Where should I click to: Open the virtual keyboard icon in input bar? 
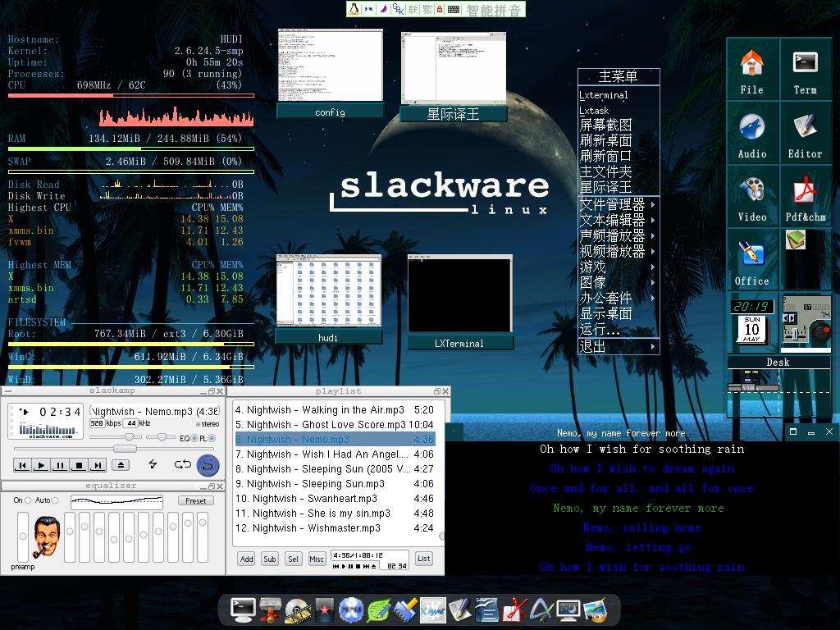pyautogui.click(x=453, y=9)
